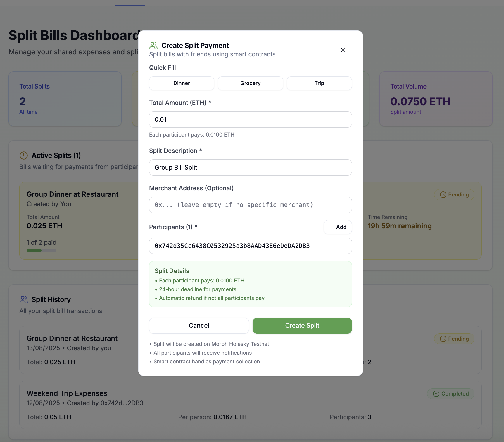Click the Split History users icon
Image resolution: width=504 pixels, height=442 pixels.
click(24, 300)
